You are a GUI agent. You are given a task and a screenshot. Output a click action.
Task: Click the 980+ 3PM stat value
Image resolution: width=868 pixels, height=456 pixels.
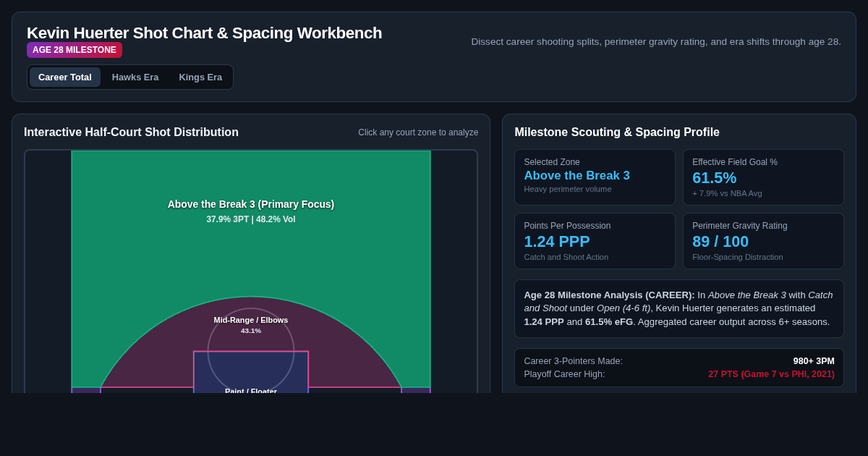tap(814, 361)
